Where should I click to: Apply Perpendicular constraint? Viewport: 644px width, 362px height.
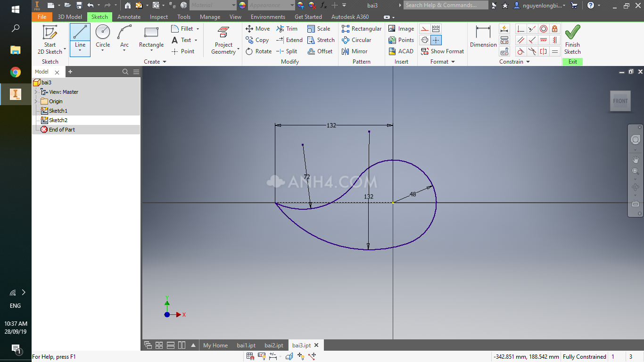point(532,40)
